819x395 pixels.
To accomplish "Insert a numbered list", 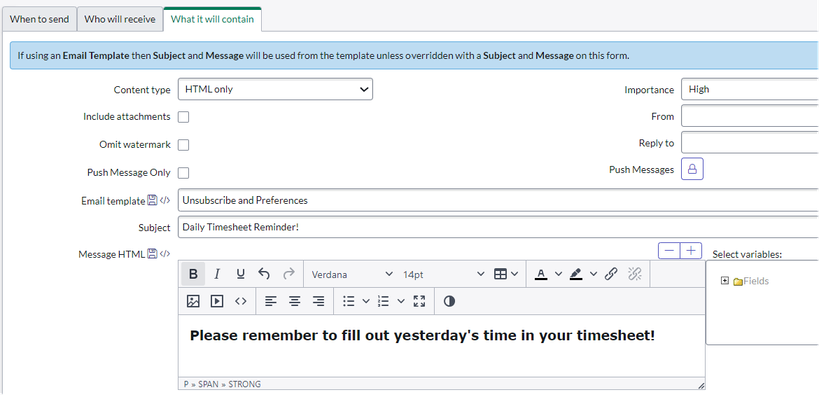I will pos(383,301).
